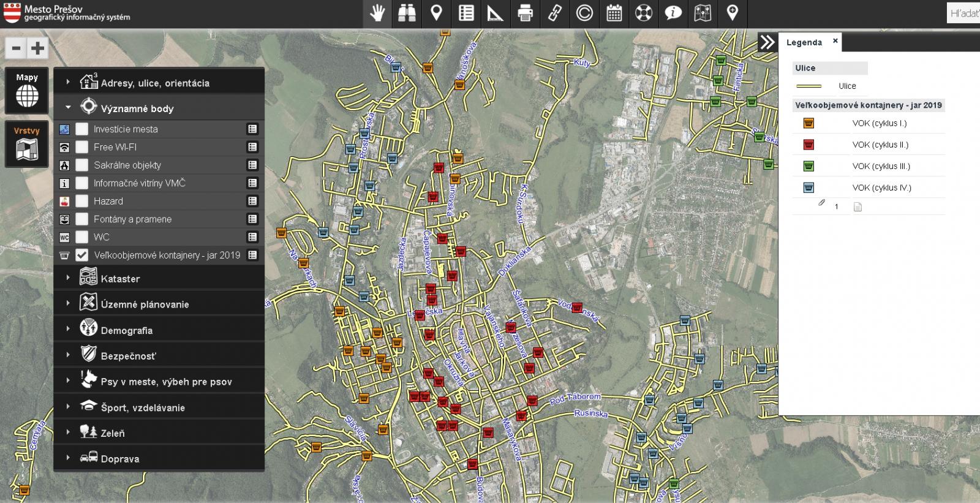Click the lifebuoy help icon
The height and width of the screenshot is (503, 980).
click(x=644, y=13)
